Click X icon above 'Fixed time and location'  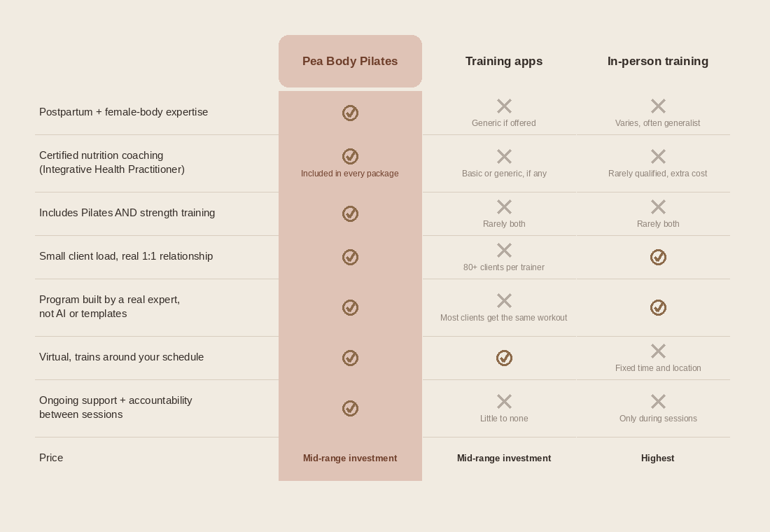coord(658,351)
